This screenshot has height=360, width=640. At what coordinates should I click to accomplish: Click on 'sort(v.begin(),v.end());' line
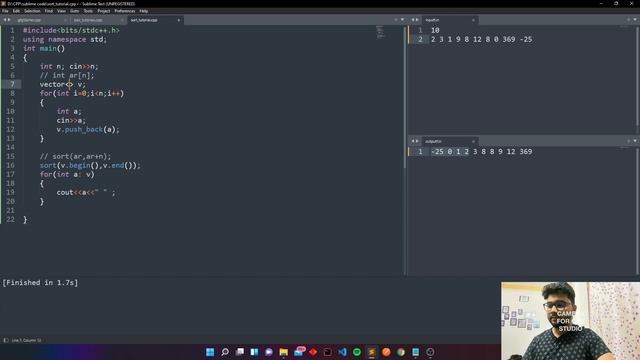point(90,165)
